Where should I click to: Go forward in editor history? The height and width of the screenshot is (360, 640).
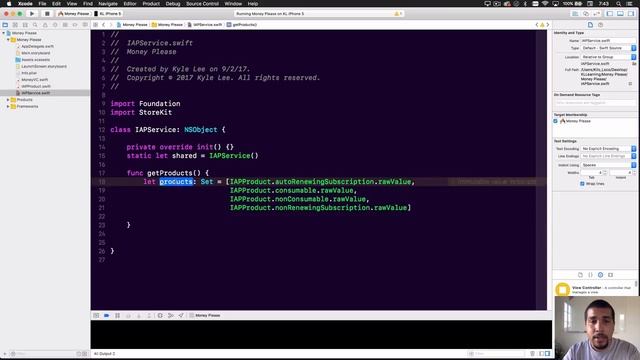pos(111,25)
